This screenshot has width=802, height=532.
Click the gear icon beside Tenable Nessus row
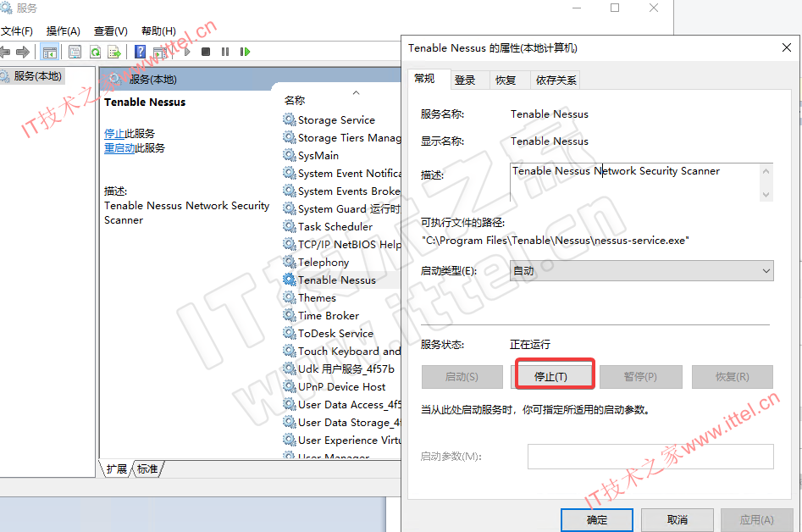point(290,280)
